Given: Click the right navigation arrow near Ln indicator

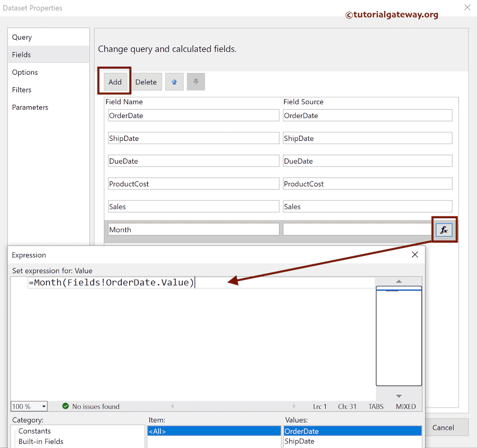Looking at the screenshot, I should (294, 406).
